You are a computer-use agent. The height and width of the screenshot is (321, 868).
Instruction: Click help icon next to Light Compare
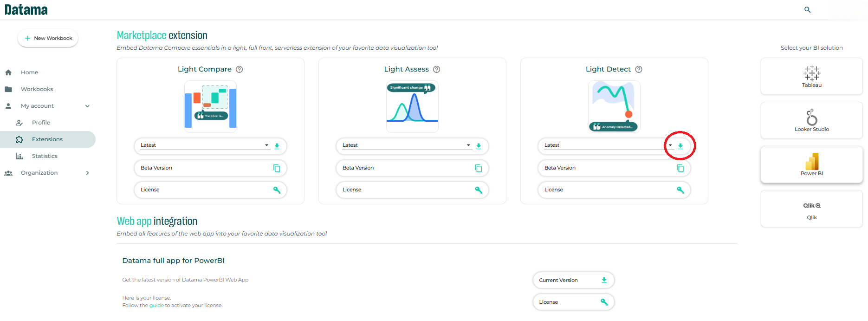240,69
